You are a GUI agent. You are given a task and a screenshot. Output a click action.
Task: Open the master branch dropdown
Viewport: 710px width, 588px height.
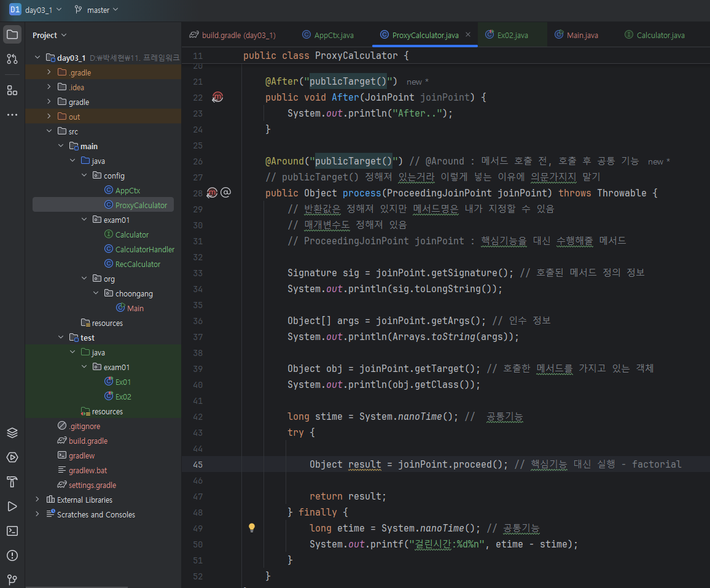[96, 10]
